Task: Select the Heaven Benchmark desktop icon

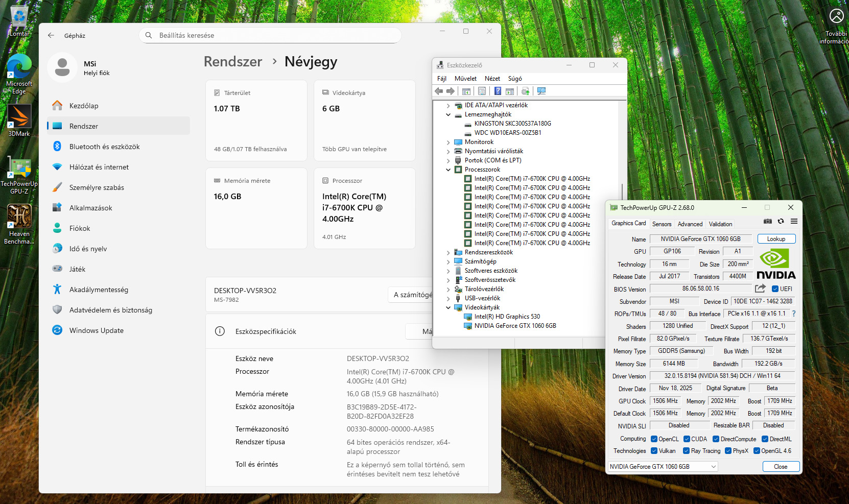Action: coord(19,225)
